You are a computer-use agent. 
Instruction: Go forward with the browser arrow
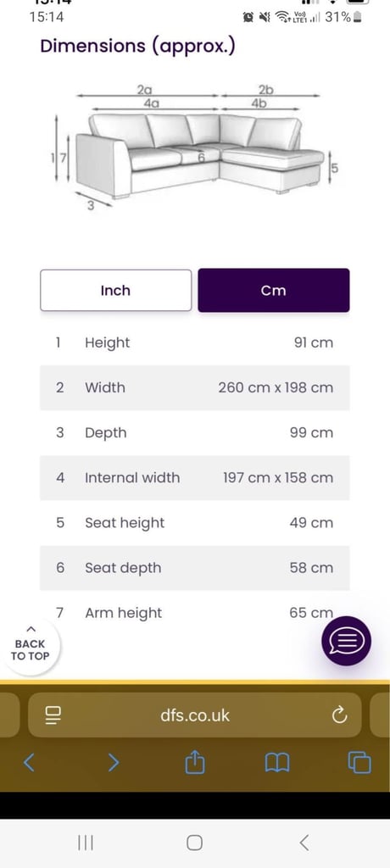click(113, 763)
